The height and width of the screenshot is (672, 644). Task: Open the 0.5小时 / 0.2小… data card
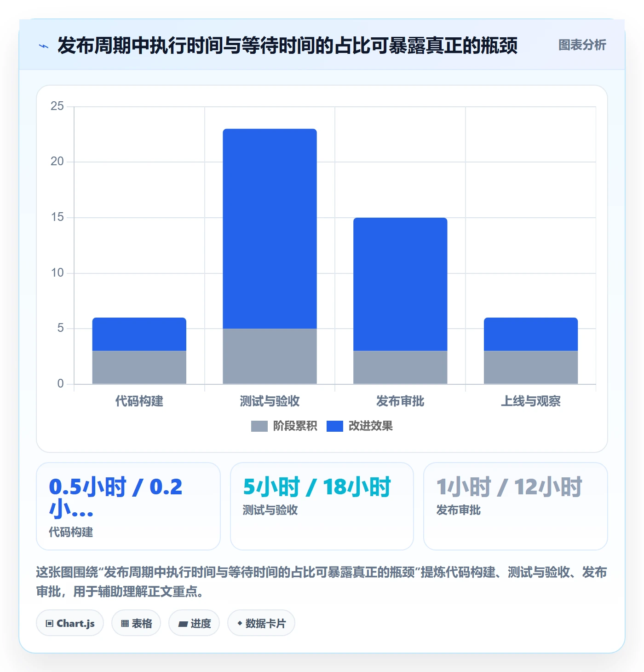pos(128,506)
